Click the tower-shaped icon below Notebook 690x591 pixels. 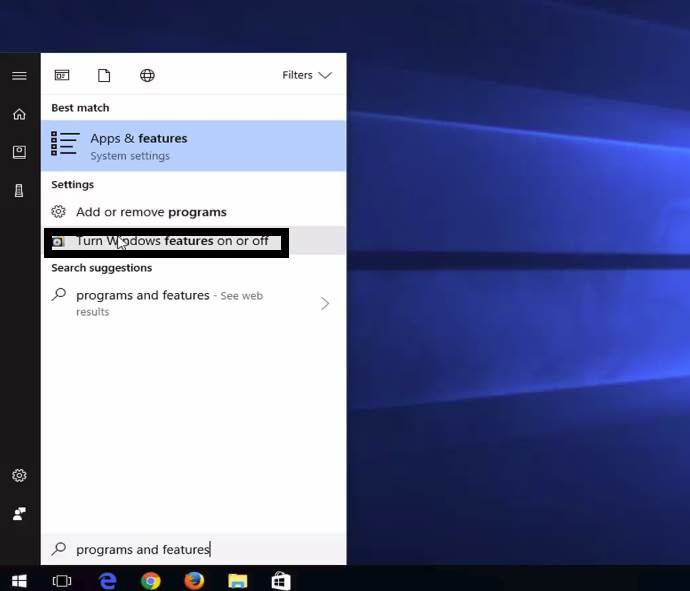click(19, 190)
